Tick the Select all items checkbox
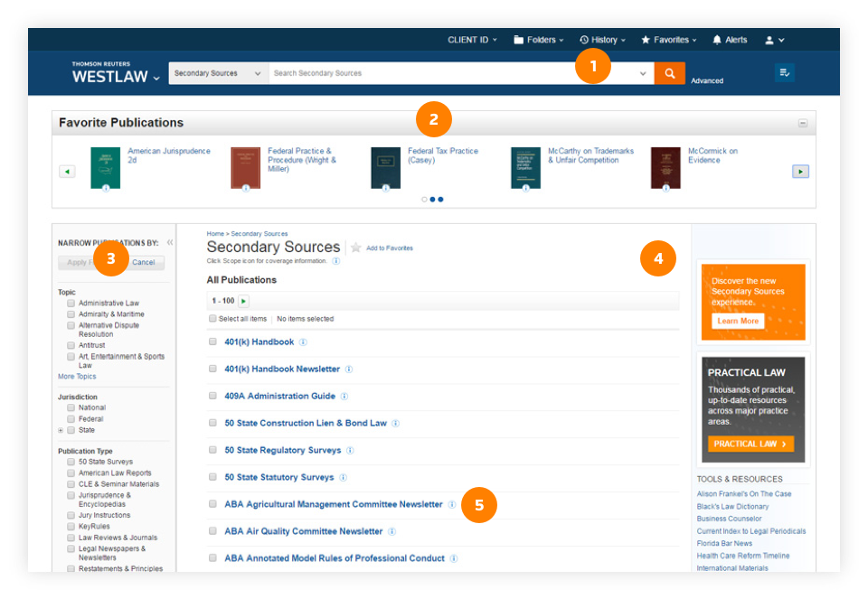This screenshot has height=599, width=868. 212,319
